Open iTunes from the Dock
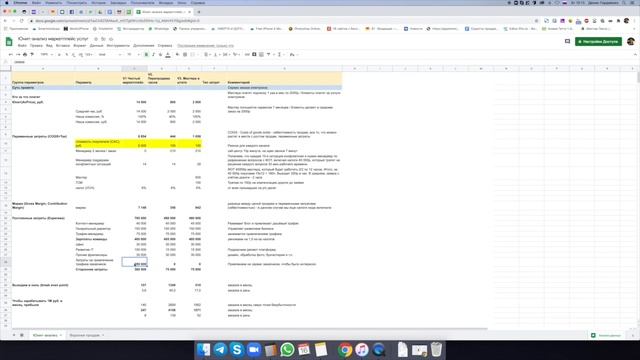The image size is (640, 360). click(x=362, y=350)
